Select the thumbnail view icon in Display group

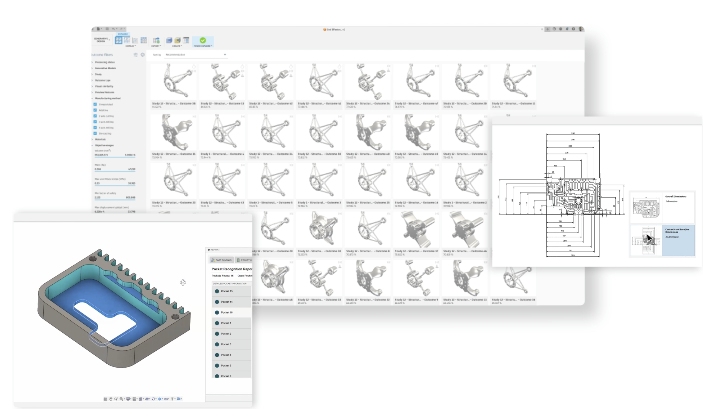tap(119, 39)
